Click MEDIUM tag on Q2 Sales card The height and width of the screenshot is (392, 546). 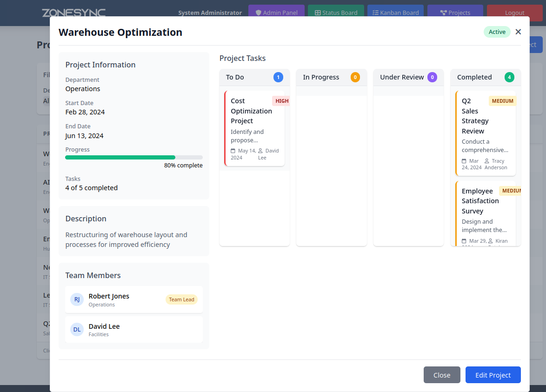pos(502,101)
